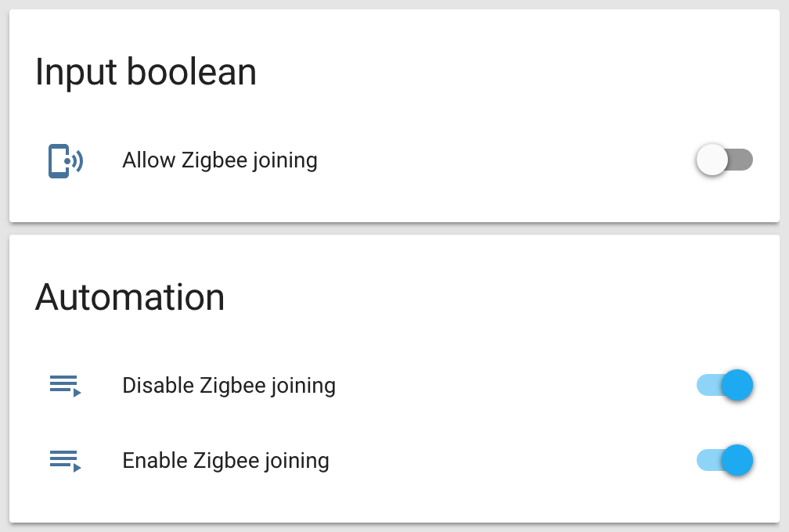The width and height of the screenshot is (789, 532).
Task: Click the Allow Zigbee joining label text
Action: click(219, 160)
